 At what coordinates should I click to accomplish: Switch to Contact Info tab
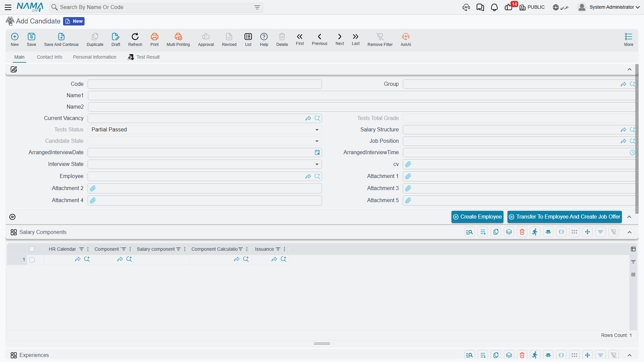50,57
